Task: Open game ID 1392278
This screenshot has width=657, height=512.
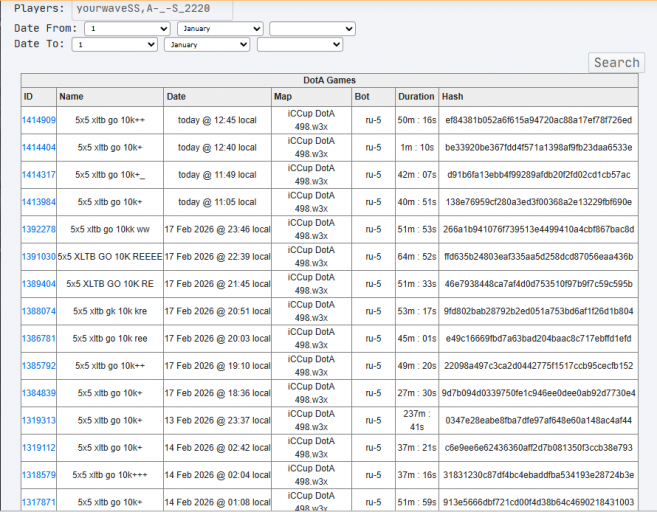Action: [x=39, y=229]
